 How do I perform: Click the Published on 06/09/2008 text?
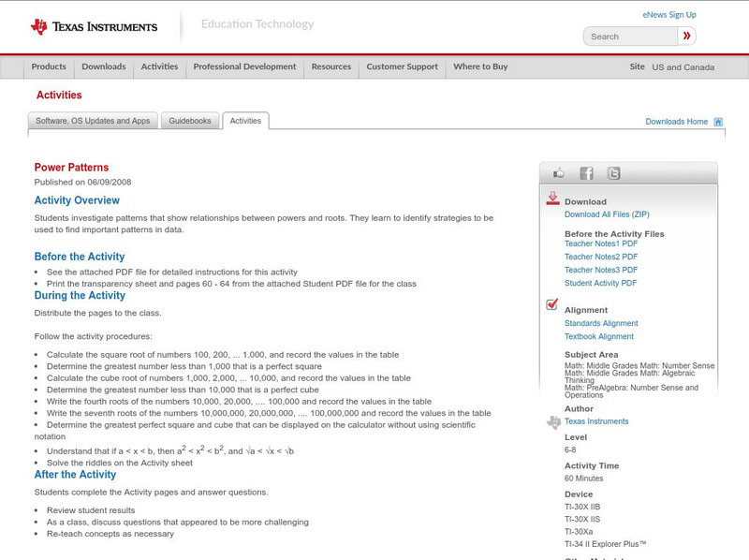click(82, 182)
